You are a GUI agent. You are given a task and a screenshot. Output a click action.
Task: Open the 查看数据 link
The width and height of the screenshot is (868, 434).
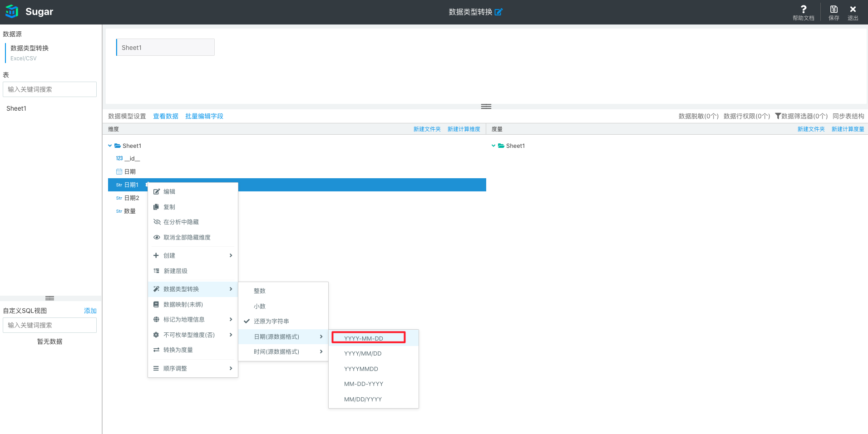tap(165, 117)
